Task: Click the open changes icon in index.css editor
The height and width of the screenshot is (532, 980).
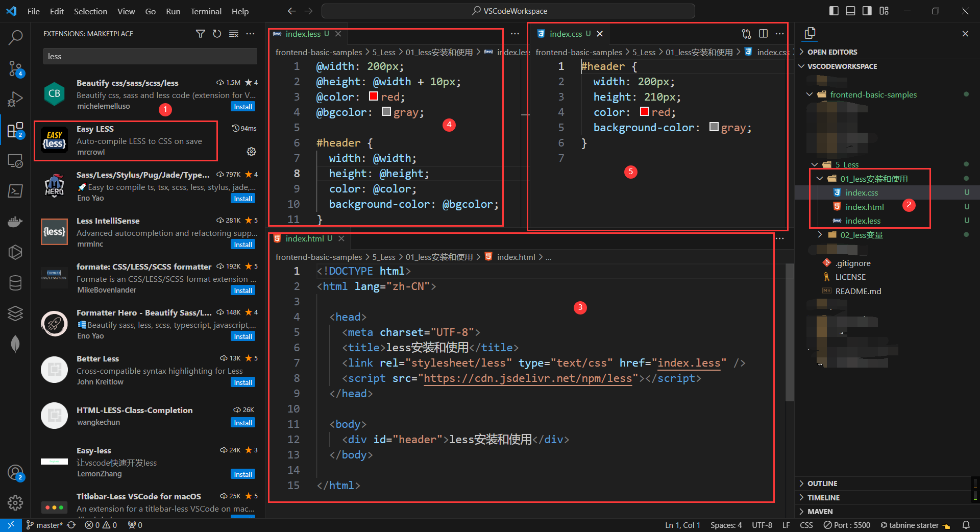Action: (x=746, y=34)
